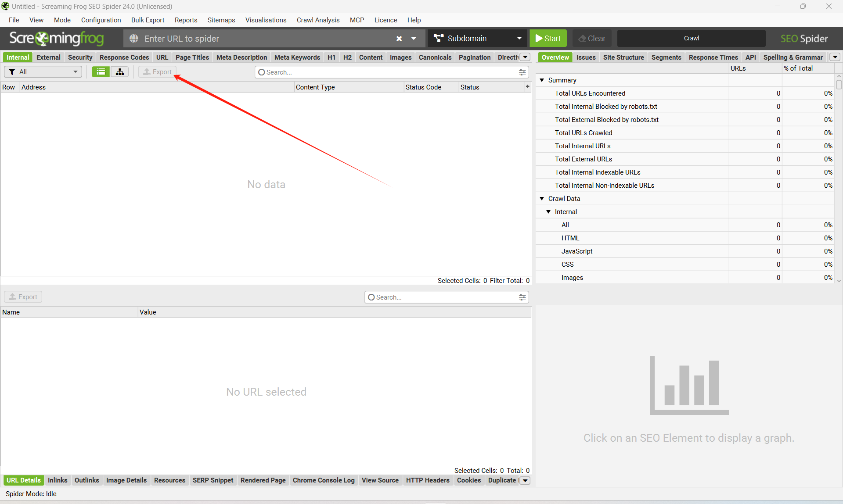Click in the lower Search field

click(446, 297)
